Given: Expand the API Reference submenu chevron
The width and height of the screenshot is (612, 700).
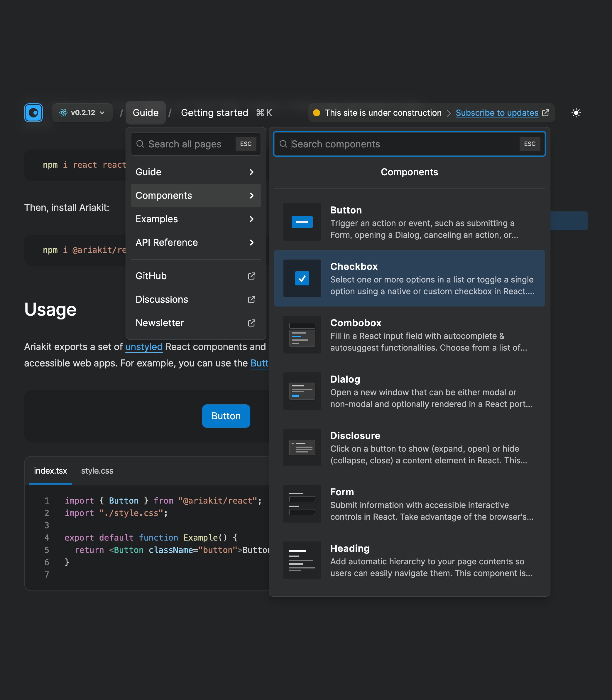Looking at the screenshot, I should point(252,243).
